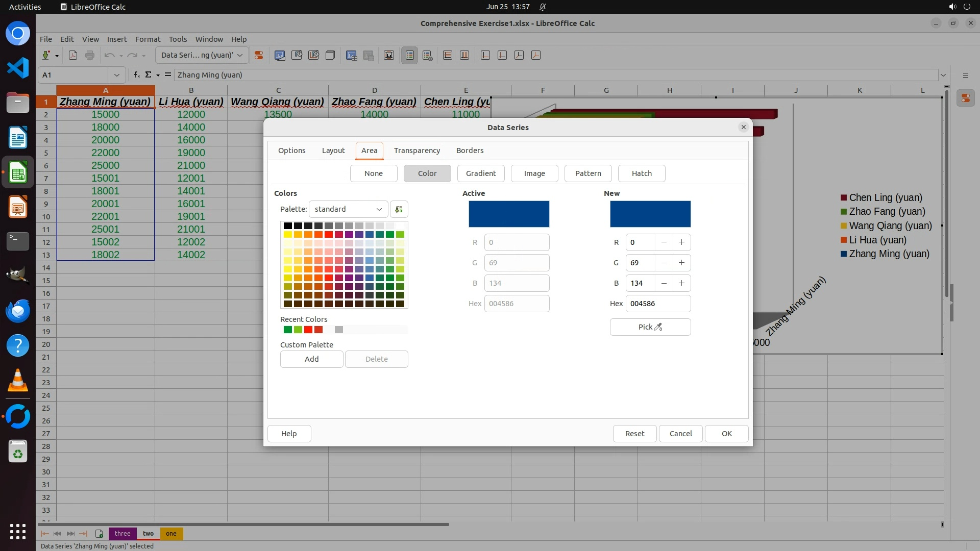
Task: Click the Hex input field under New
Action: [657, 304]
